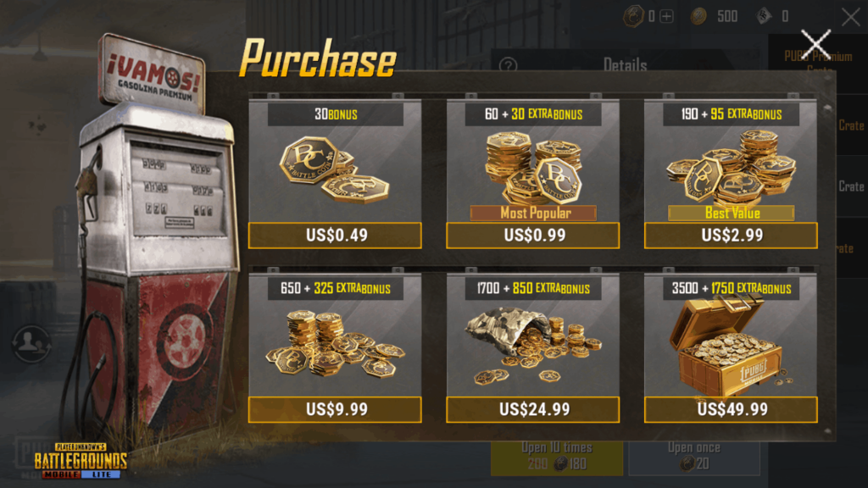Tap the silver fragment currency icon

764,16
